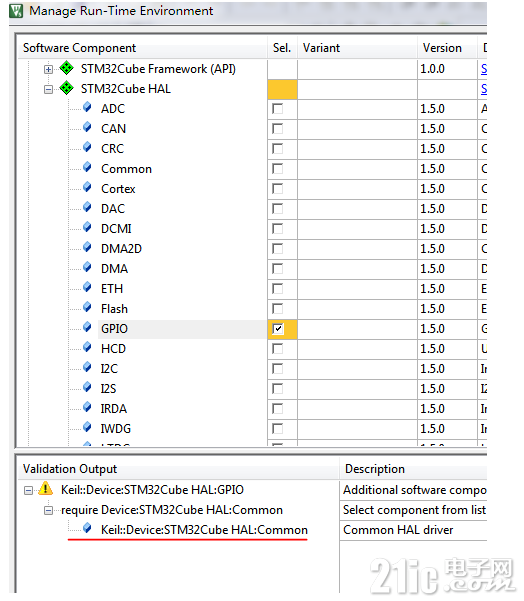Image resolution: width=524 pixels, height=601 pixels.
Task: Click the blue component icon beside I2S
Action: coord(87,387)
